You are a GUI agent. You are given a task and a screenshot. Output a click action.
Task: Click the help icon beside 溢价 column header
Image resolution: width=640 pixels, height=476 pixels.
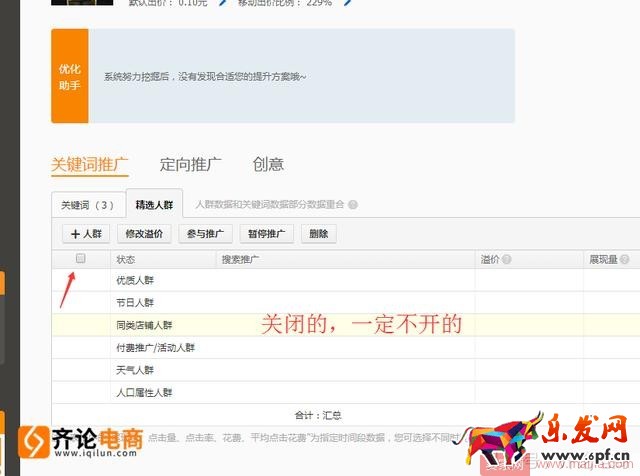(x=507, y=259)
